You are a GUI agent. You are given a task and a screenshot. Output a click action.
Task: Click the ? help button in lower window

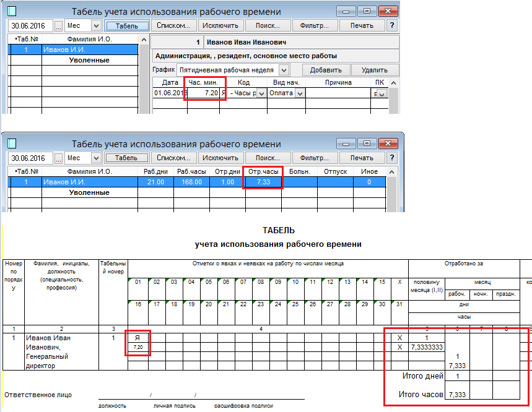[392, 158]
